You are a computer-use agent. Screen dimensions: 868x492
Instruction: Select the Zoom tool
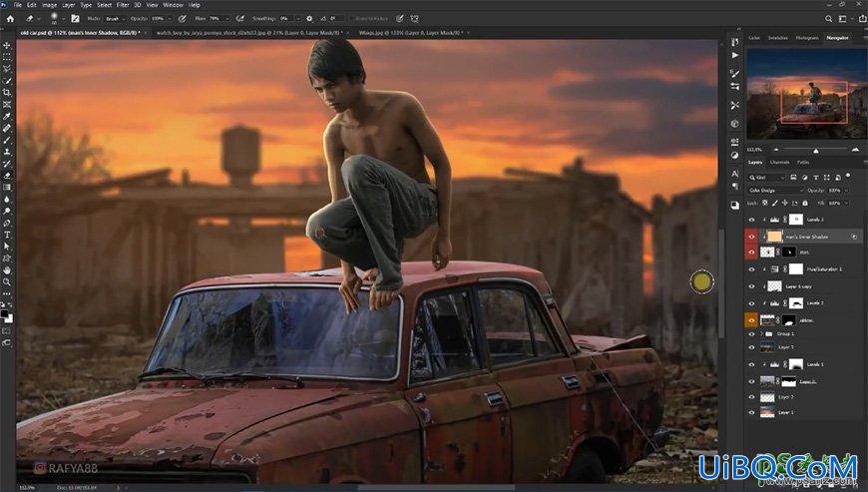7,282
